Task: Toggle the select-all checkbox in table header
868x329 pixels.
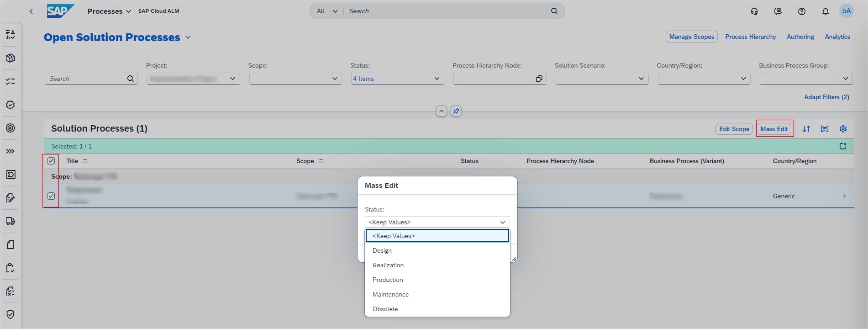Action: (x=51, y=161)
